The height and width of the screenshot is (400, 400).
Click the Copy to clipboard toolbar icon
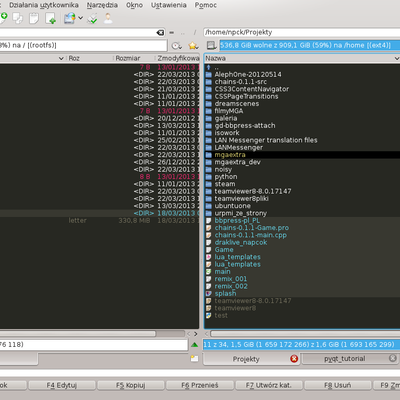tap(18, 18)
